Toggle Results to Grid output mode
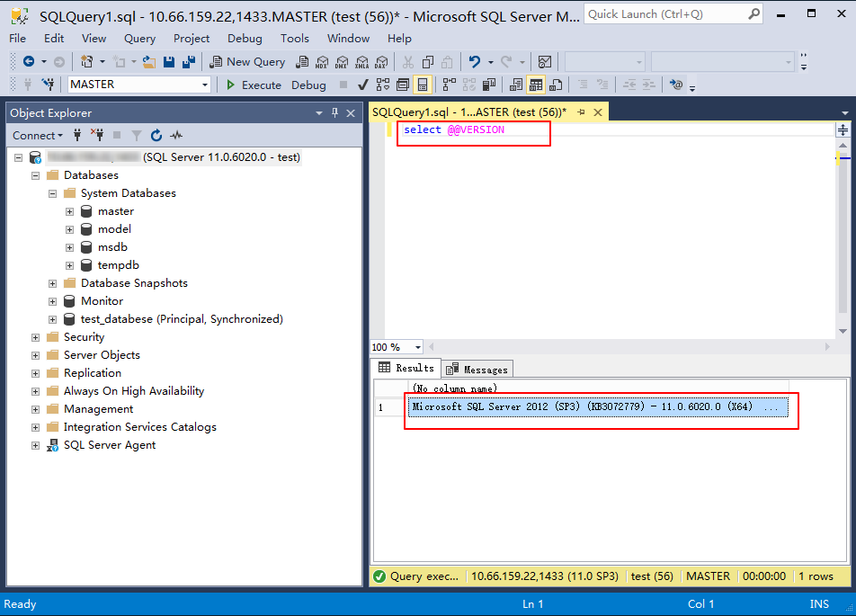 pos(536,85)
